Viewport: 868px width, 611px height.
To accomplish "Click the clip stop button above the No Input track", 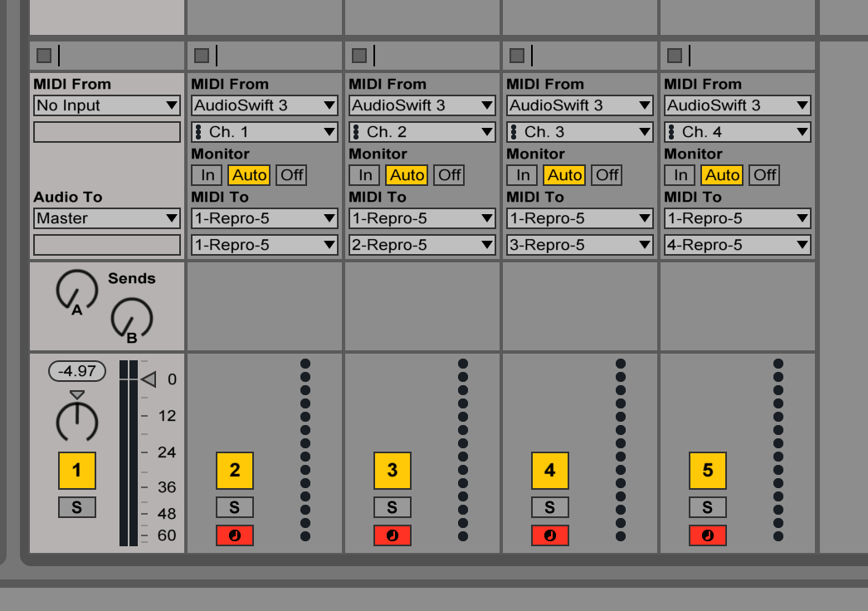I will (44, 56).
